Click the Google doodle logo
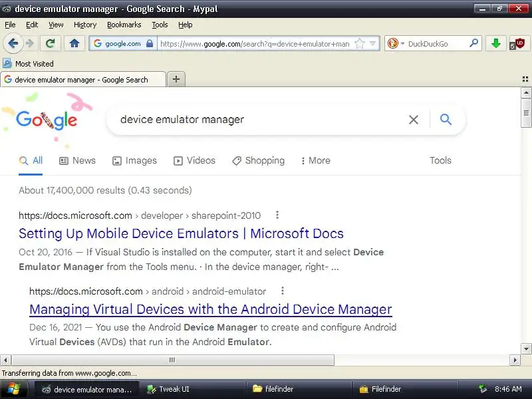This screenshot has width=532, height=399. 47,120
